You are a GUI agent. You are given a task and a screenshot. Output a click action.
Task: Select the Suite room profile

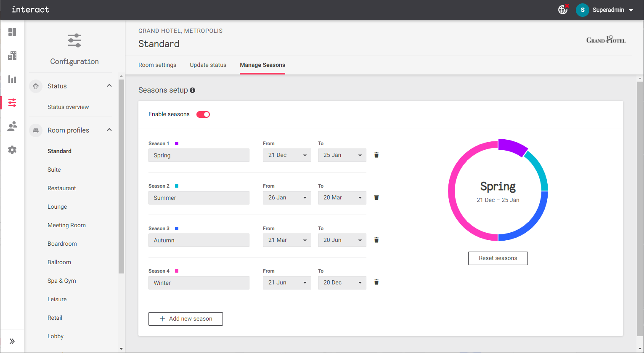(54, 170)
